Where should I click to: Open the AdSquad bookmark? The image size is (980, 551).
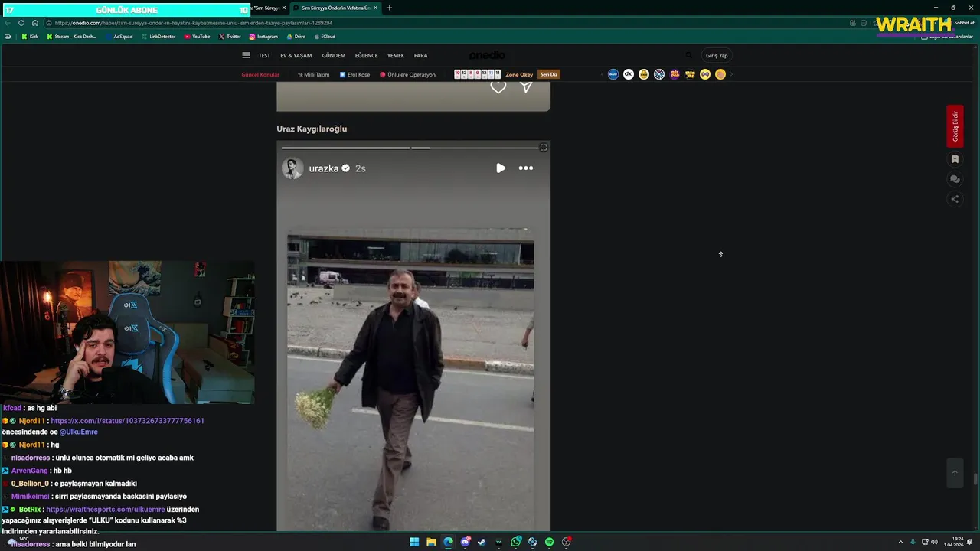pyautogui.click(x=119, y=36)
